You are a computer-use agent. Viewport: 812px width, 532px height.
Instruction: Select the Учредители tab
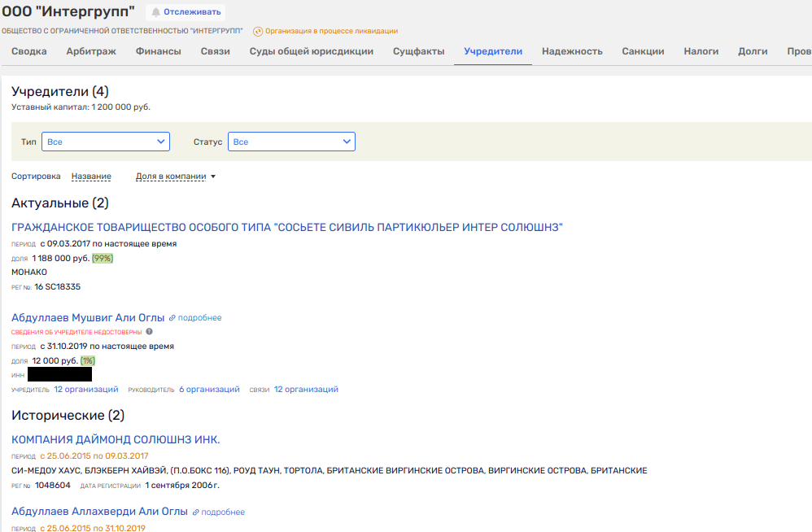pos(493,51)
